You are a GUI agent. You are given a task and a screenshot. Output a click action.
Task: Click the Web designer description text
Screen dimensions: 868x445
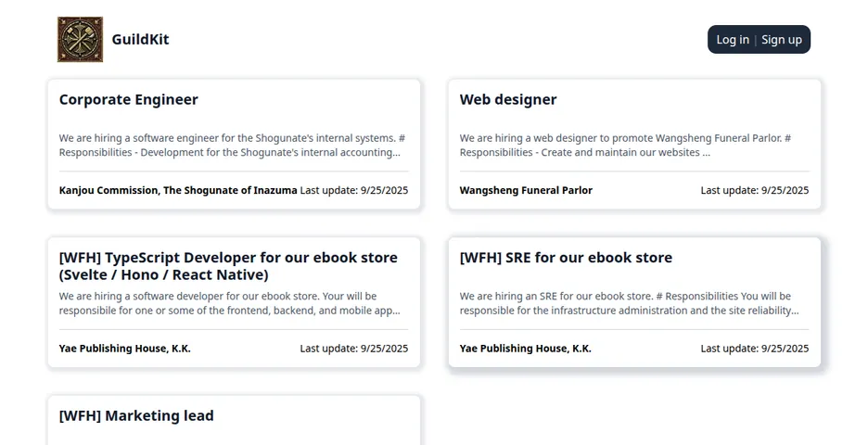pyautogui.click(x=625, y=145)
